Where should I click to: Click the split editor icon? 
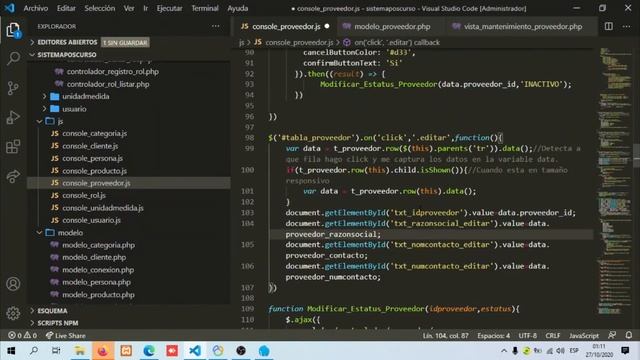click(609, 26)
